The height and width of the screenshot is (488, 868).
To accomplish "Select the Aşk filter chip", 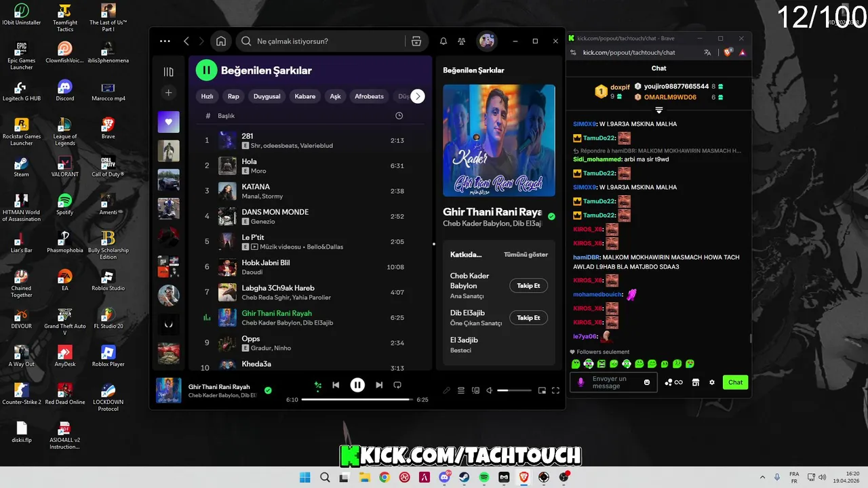I will click(335, 96).
